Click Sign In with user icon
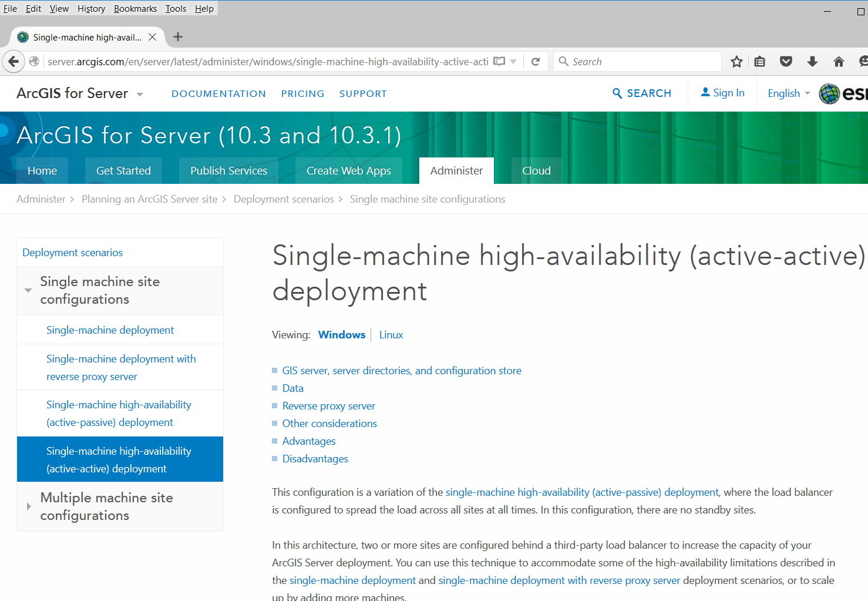This screenshot has height=601, width=868. [722, 92]
